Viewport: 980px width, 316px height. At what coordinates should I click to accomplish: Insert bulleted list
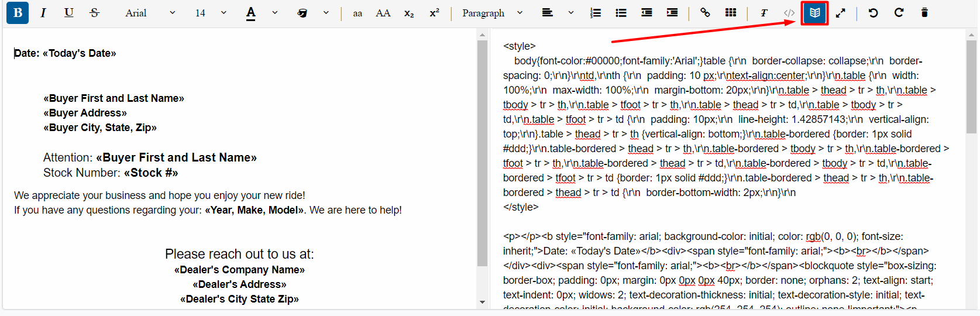coord(621,13)
